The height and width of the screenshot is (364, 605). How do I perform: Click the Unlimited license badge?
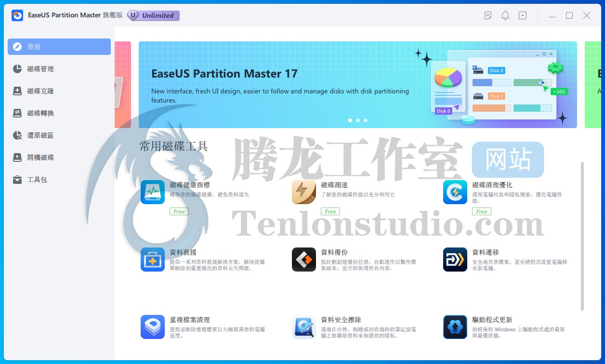153,15
